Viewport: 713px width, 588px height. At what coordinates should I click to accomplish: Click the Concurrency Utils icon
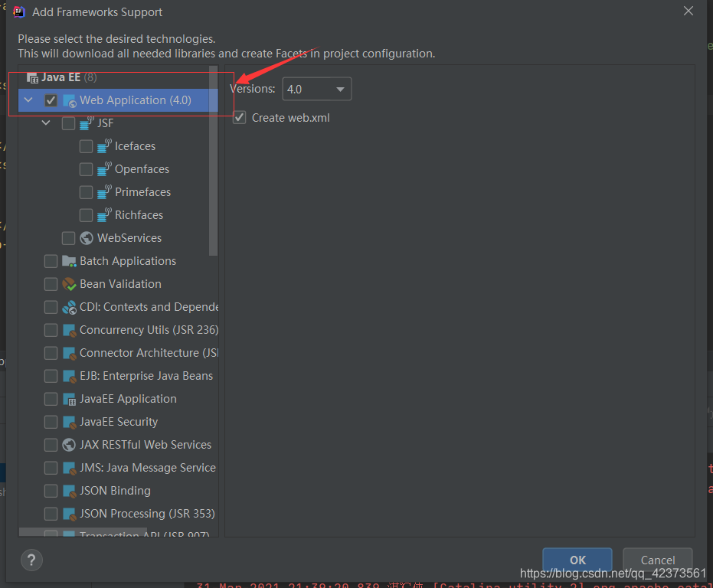click(x=69, y=331)
